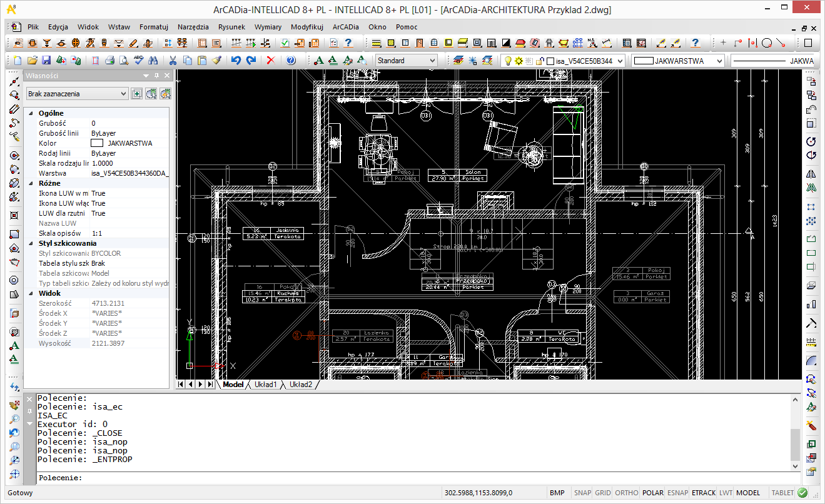Open the Własności panel options arrow
Viewport: 825px width, 504px height.
point(146,76)
